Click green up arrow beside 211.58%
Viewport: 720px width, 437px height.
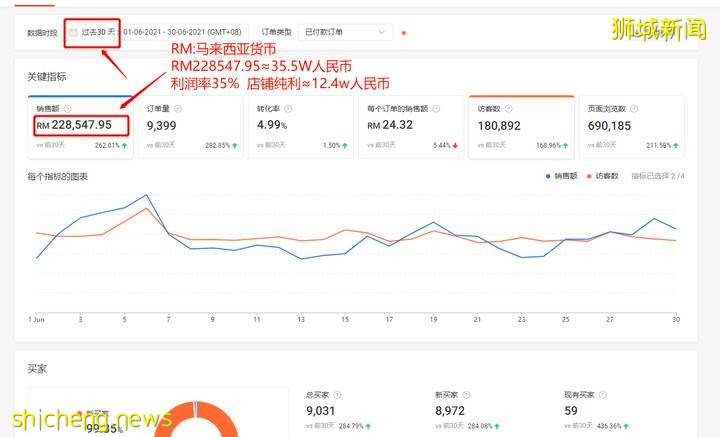675,146
